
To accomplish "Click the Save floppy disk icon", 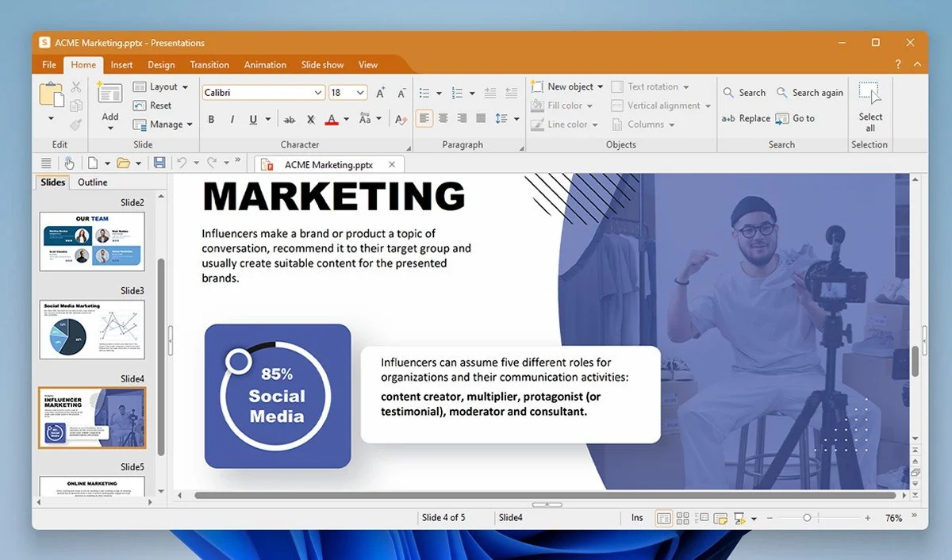I will click(159, 163).
